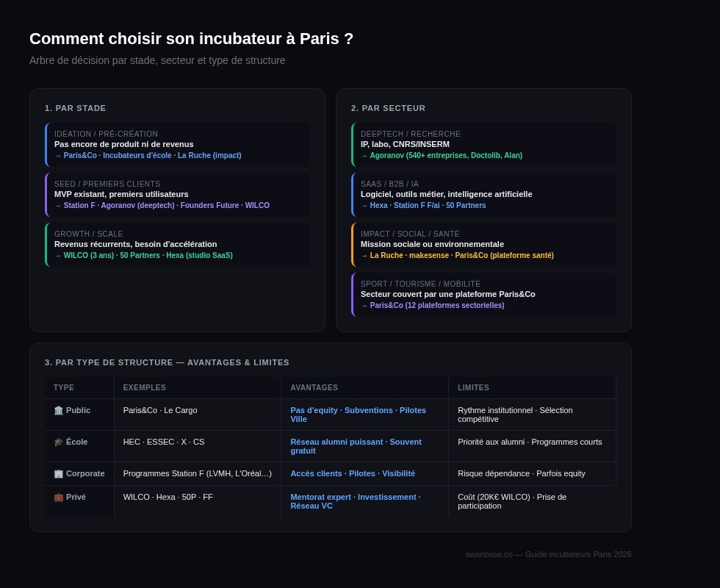Click 'Revenus récurrents, besoin d'accélération'
720x588 pixels.
click(135, 244)
